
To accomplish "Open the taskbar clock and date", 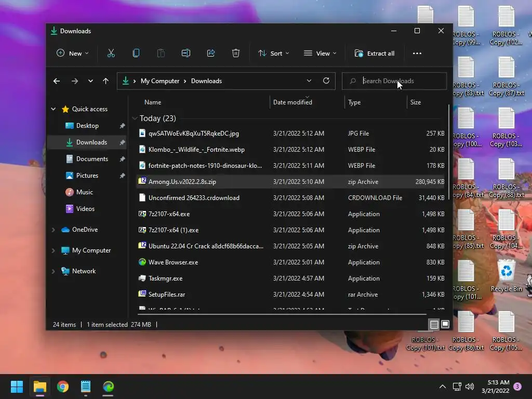I will (x=495, y=387).
